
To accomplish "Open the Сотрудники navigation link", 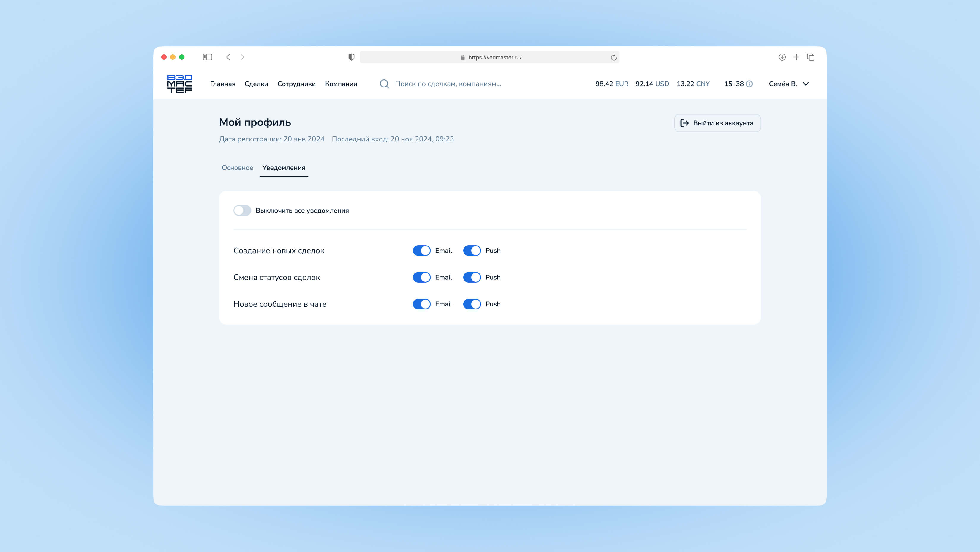I will click(296, 84).
